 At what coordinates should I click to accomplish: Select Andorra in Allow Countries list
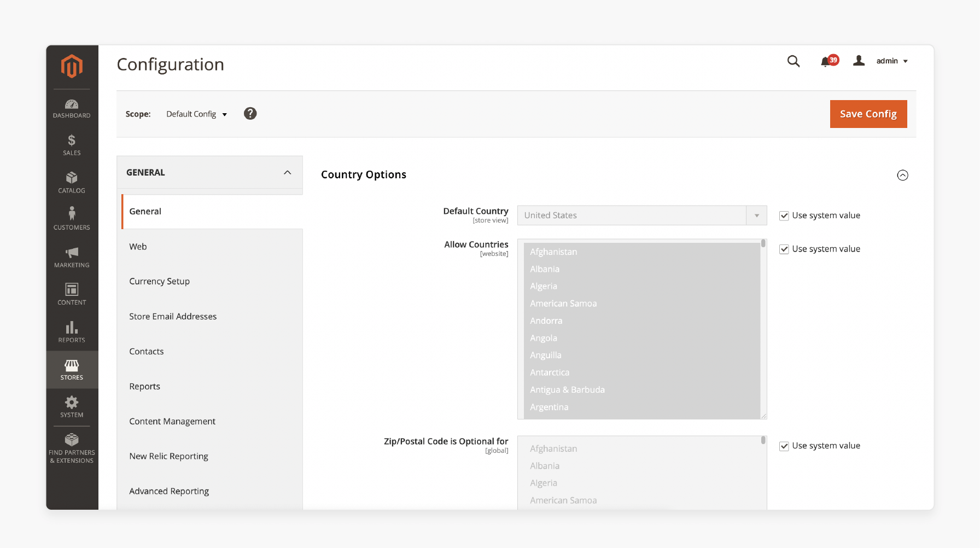tap(642, 321)
